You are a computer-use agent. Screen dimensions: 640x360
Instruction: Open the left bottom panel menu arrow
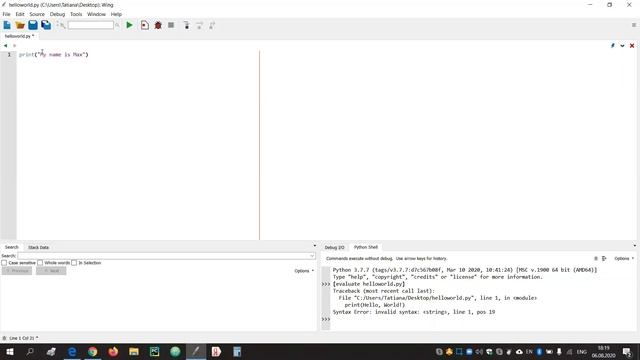(314, 246)
